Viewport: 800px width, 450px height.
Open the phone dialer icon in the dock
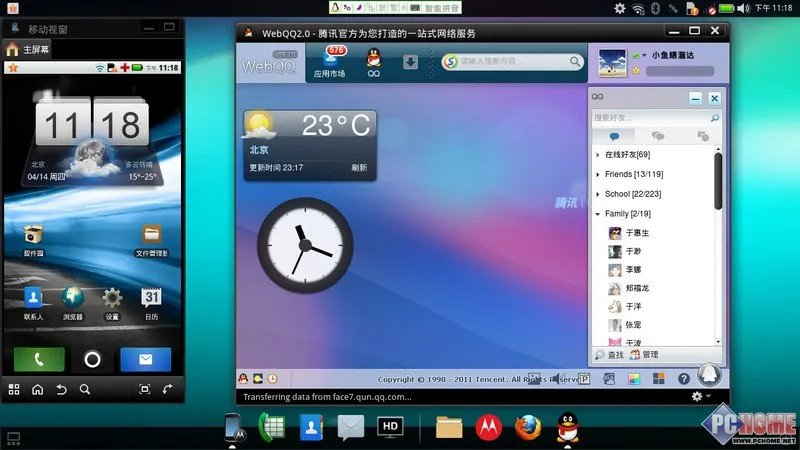click(271, 427)
